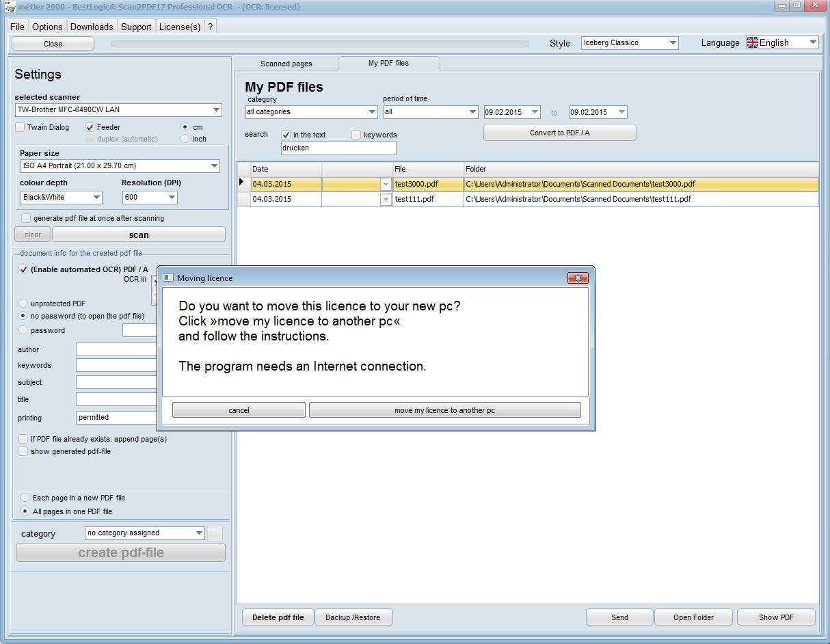
Task: Open the selected scanner dropdown
Action: tap(216, 109)
